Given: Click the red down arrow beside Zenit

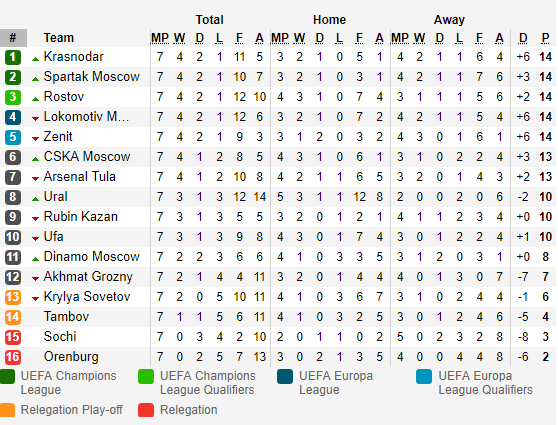Looking at the screenshot, I should click(35, 139).
